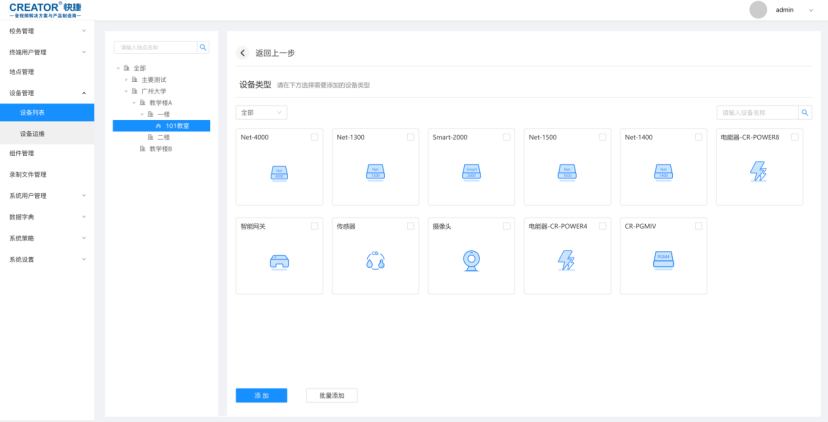
Task: Click the 批量添加 button
Action: coord(331,396)
